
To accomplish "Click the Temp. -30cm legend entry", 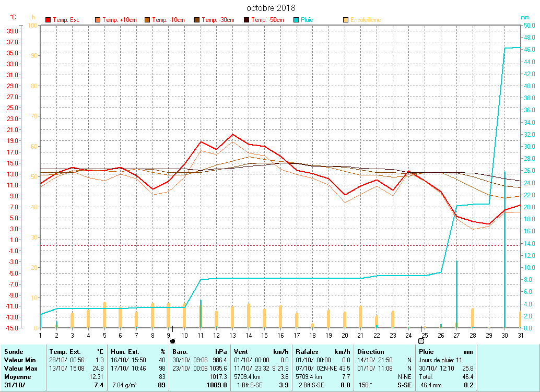I will click(217, 20).
